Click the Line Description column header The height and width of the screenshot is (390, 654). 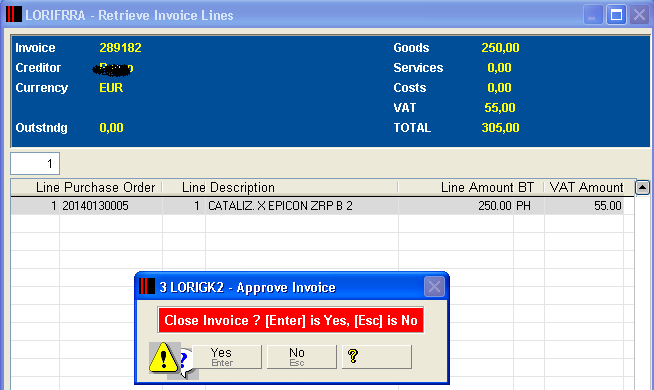point(229,188)
